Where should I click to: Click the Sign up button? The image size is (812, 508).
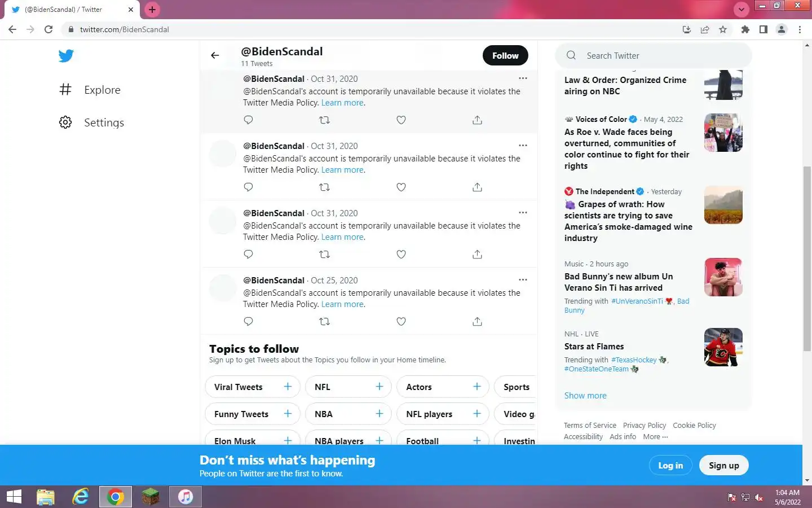(x=723, y=466)
